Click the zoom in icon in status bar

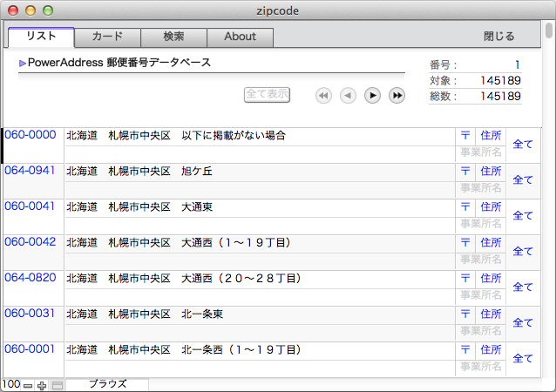point(42,385)
